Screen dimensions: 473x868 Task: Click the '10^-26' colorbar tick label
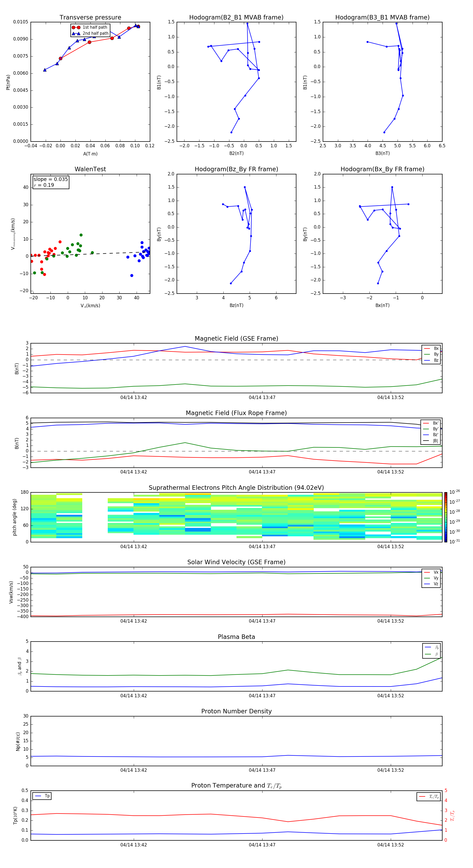click(455, 492)
